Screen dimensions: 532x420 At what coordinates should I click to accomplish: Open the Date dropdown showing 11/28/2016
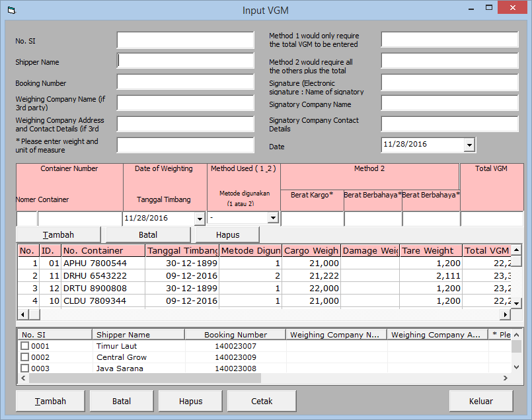tap(469, 146)
